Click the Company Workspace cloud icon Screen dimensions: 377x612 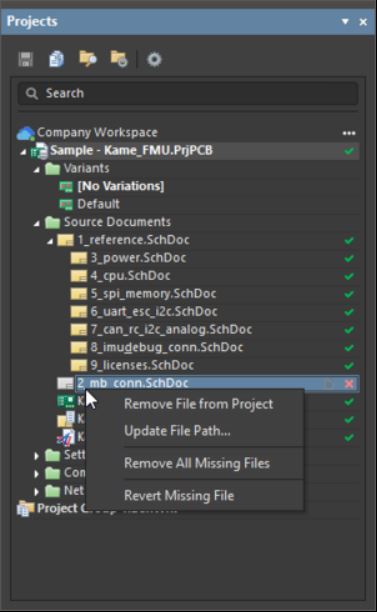point(26,133)
